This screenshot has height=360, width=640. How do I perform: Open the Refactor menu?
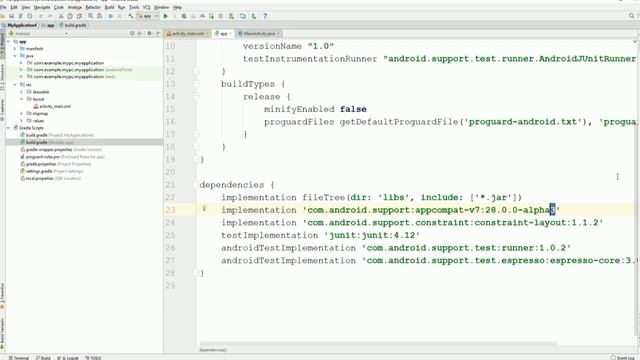click(x=93, y=7)
